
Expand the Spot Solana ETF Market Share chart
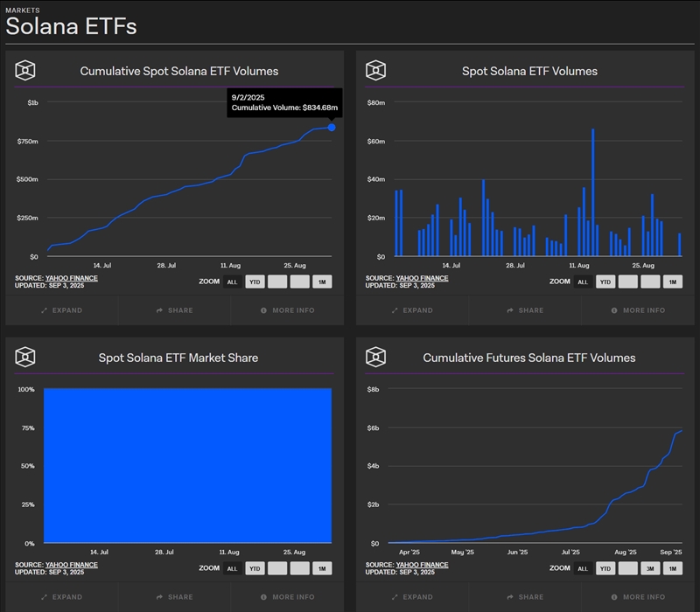(61, 597)
